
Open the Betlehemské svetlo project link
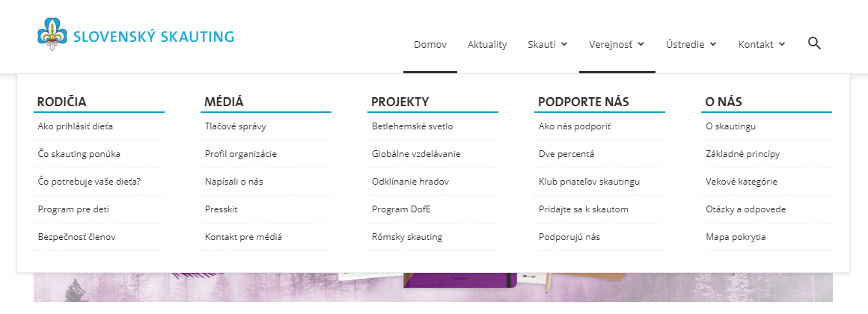click(412, 126)
